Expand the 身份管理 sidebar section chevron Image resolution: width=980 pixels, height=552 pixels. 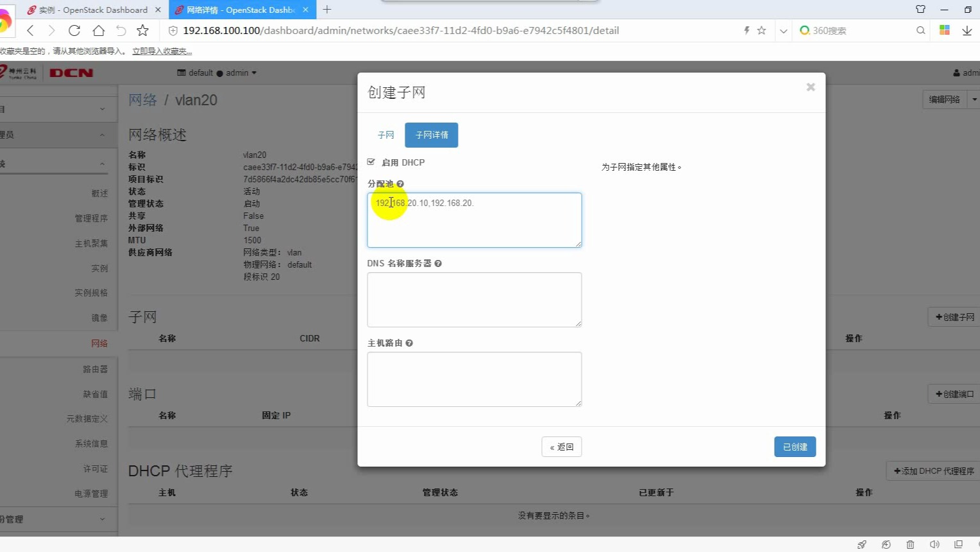click(x=103, y=519)
